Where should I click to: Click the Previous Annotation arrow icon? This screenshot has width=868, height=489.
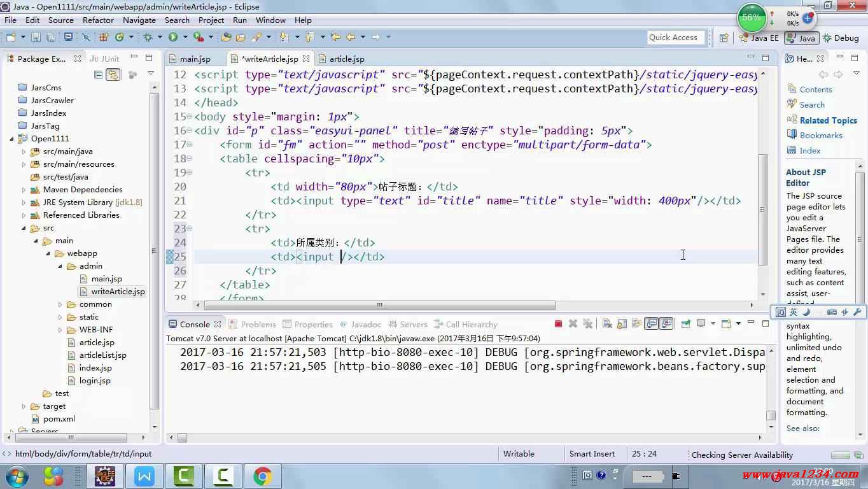pos(309,38)
